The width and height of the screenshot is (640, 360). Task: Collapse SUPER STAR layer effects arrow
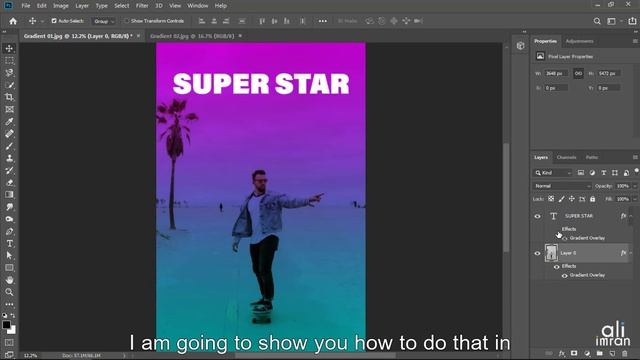631,216
